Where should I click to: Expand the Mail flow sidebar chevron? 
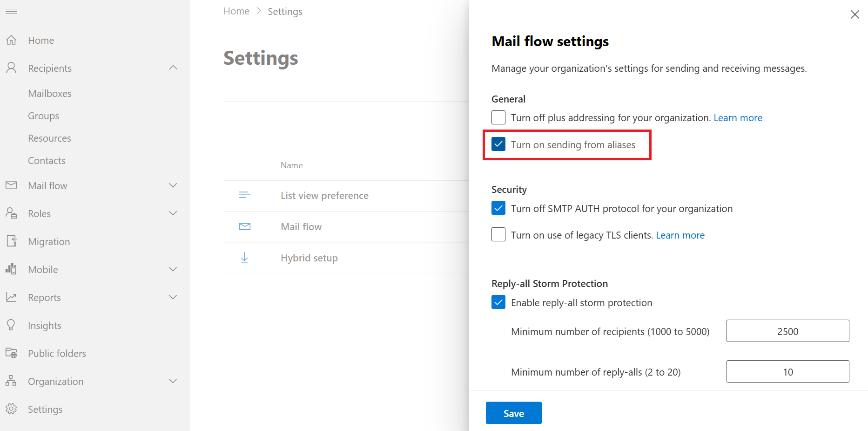tap(173, 185)
